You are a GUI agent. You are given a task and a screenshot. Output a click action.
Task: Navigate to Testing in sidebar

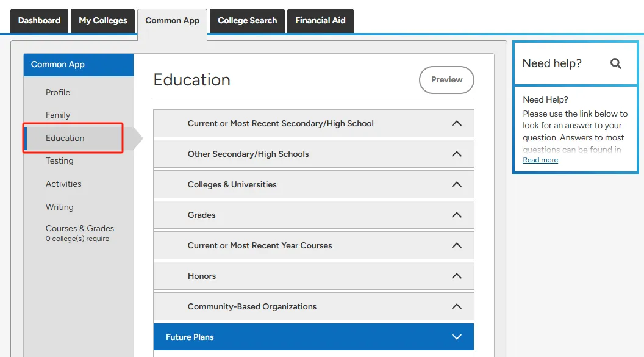[59, 160]
